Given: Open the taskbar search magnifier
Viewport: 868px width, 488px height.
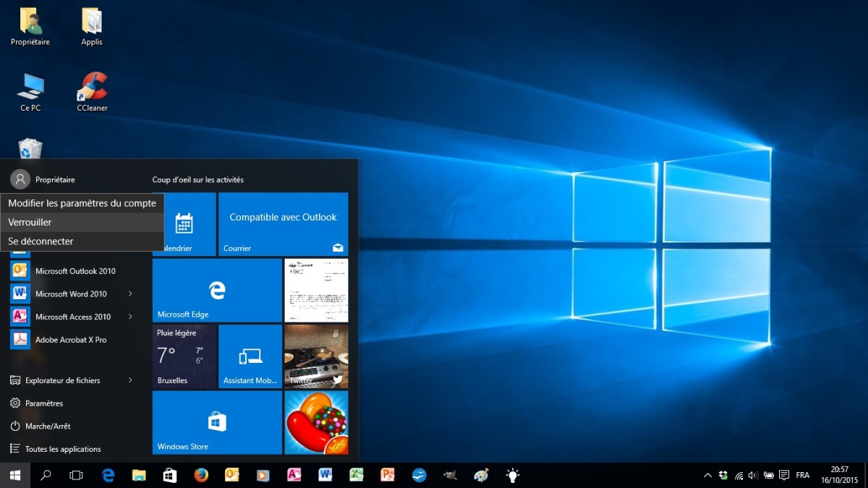Looking at the screenshot, I should tap(46, 475).
